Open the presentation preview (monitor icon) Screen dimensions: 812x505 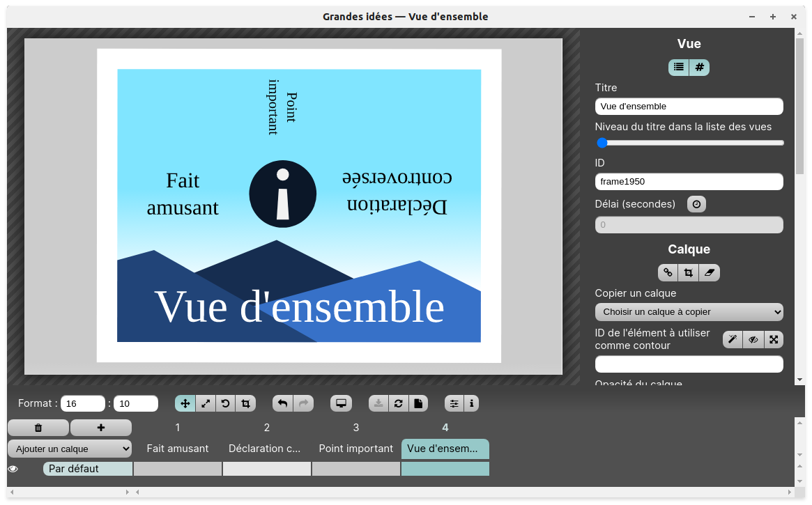[341, 403]
